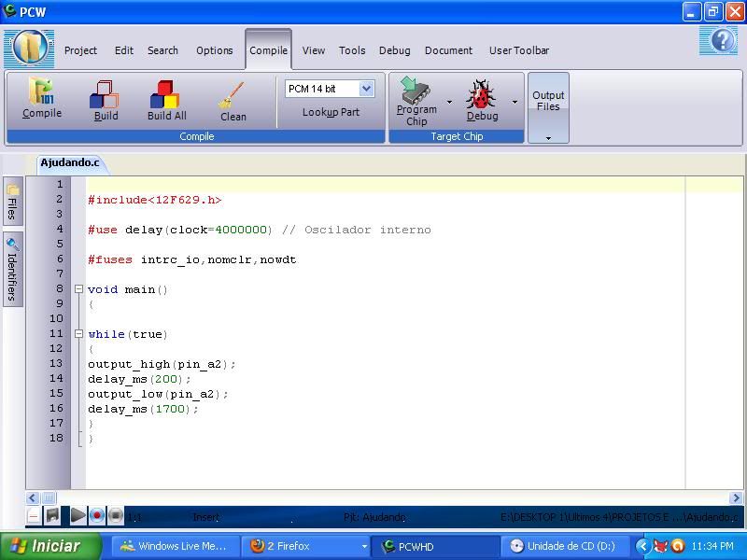The width and height of the screenshot is (747, 560).
Task: Open the Identifiers side panel
Action: 13,270
